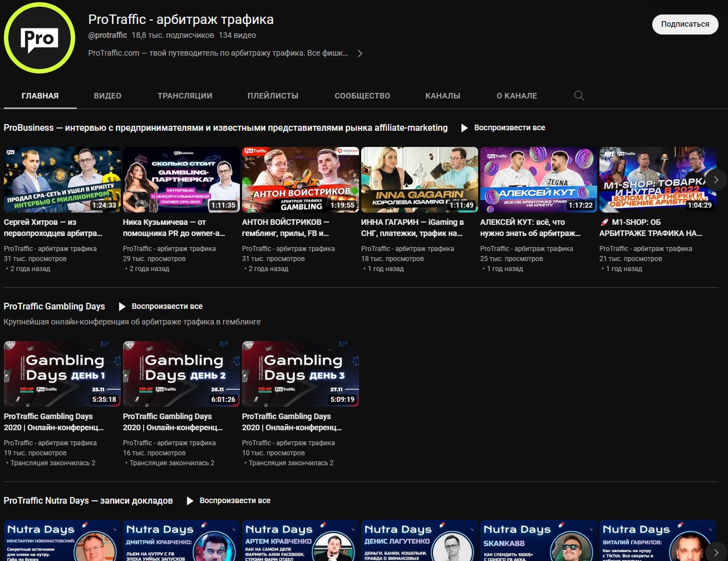Viewport: 728px width, 561px height.
Task: Click channel name under M1-SHOP video
Action: (646, 249)
